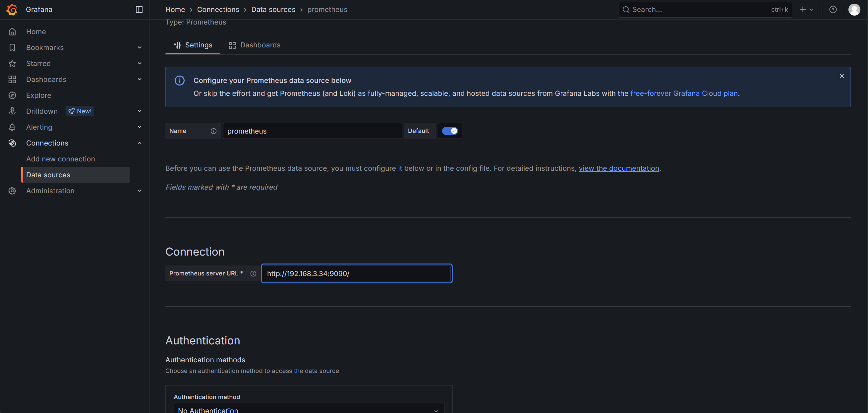Open the help question-mark icon

pos(833,9)
